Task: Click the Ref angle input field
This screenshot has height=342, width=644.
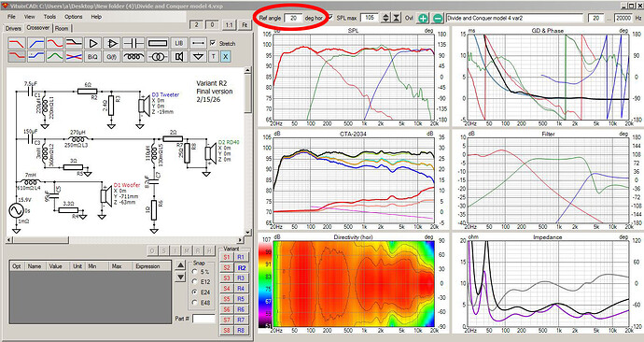Action: (293, 18)
